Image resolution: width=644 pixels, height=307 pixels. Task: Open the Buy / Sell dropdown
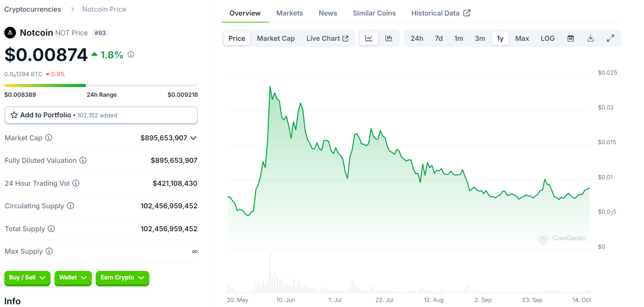(x=27, y=278)
